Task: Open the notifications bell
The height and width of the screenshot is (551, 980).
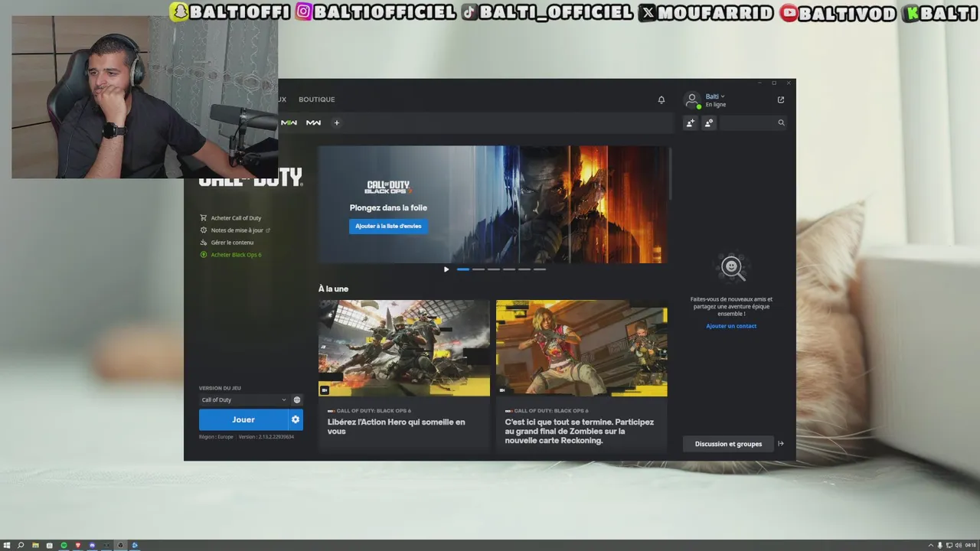Action: coord(661,99)
